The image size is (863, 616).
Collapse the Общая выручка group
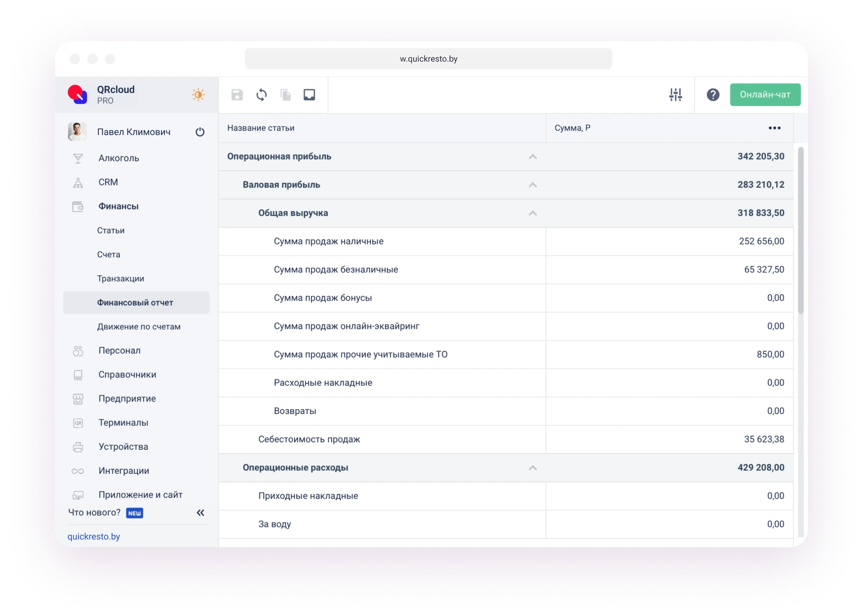(532, 213)
